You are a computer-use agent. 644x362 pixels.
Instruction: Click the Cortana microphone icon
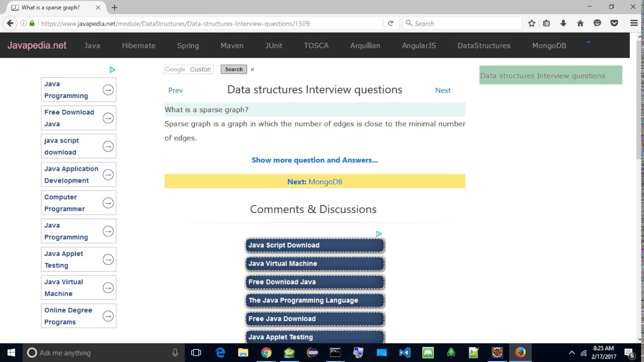coord(175,352)
